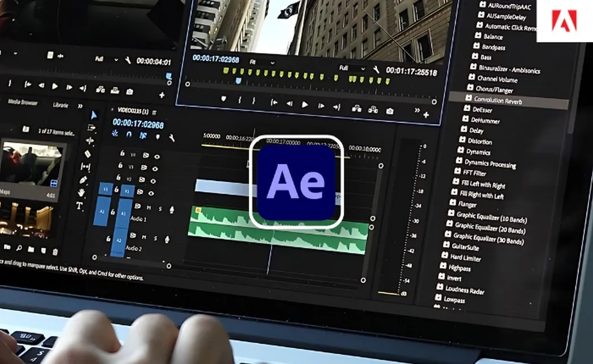Switch to the Media Browser tab
The image size is (593, 364).
coord(23,102)
